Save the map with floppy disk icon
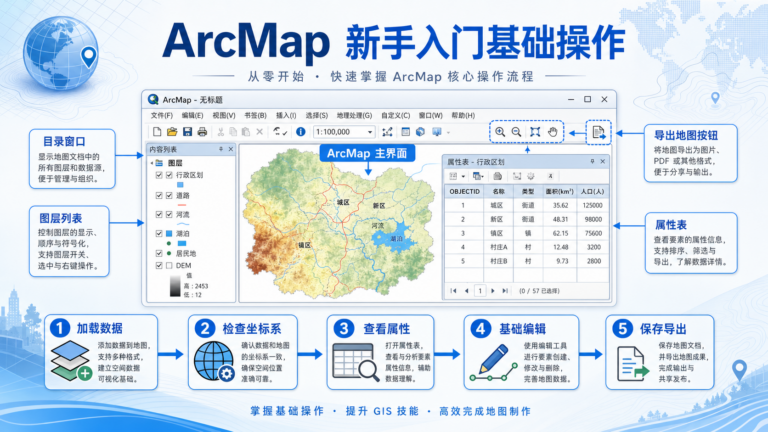This screenshot has width=768, height=432. click(x=187, y=132)
